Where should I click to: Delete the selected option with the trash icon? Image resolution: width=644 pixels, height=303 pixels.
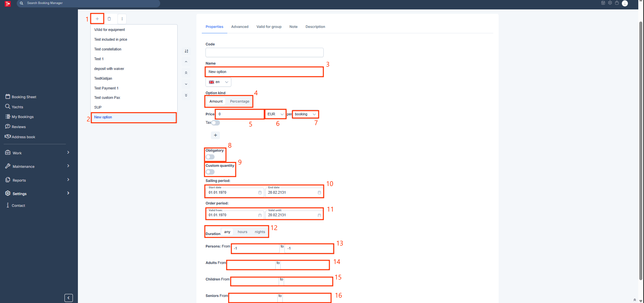coord(109,19)
